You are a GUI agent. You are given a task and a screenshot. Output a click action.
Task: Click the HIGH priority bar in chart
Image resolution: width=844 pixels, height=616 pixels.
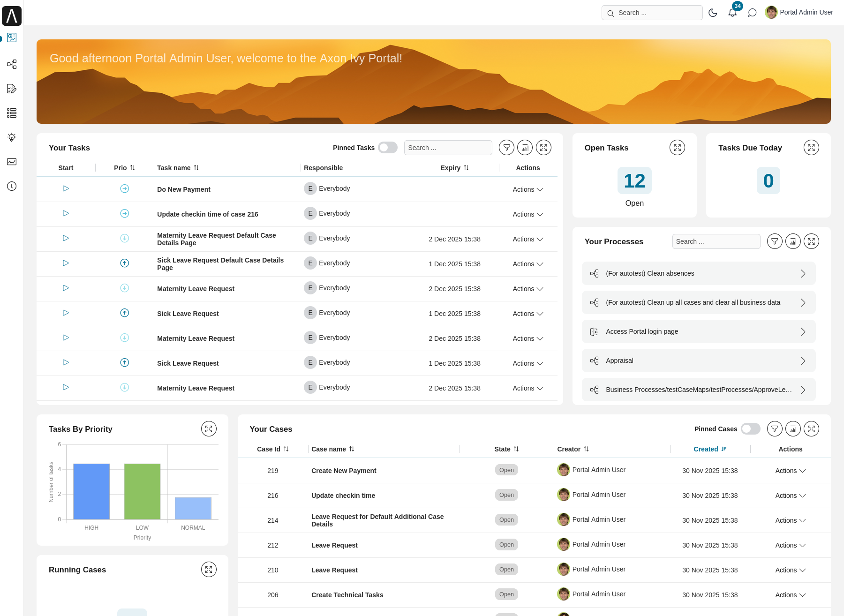91,492
